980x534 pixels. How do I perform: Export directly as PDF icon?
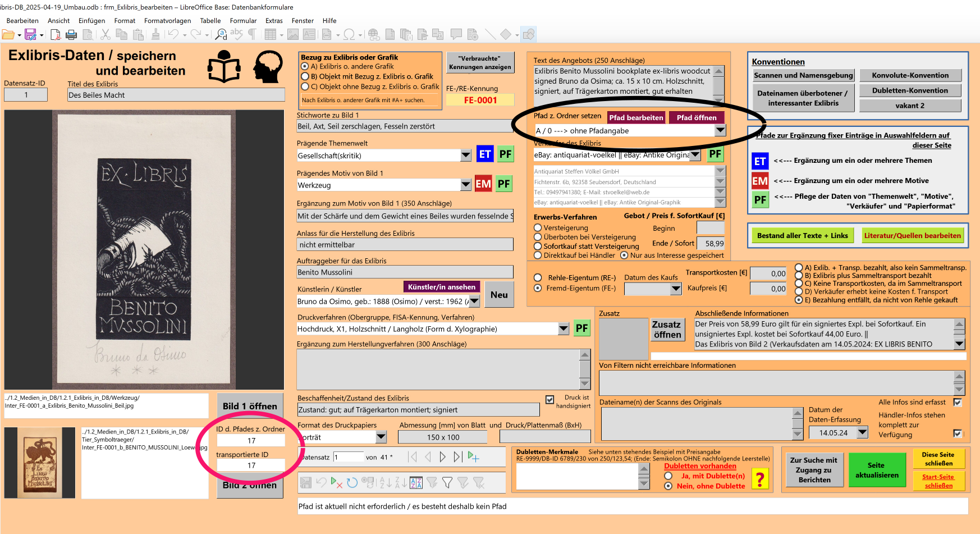click(55, 35)
